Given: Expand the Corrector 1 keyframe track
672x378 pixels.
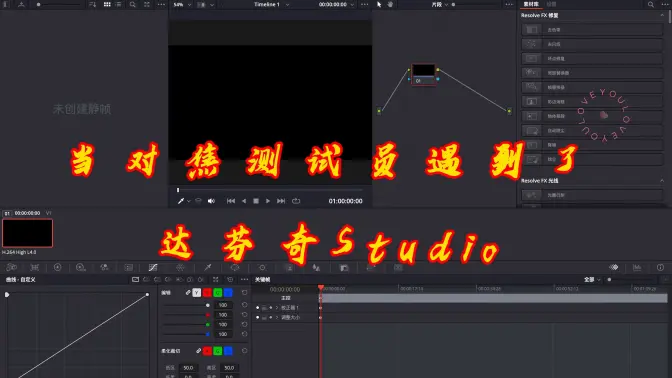Looking at the screenshot, I should [277, 308].
